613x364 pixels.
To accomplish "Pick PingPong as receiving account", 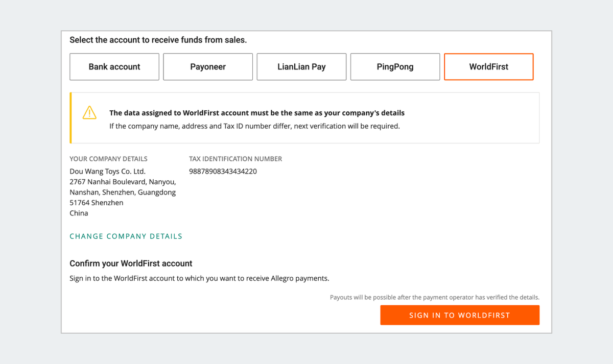I will coord(395,67).
